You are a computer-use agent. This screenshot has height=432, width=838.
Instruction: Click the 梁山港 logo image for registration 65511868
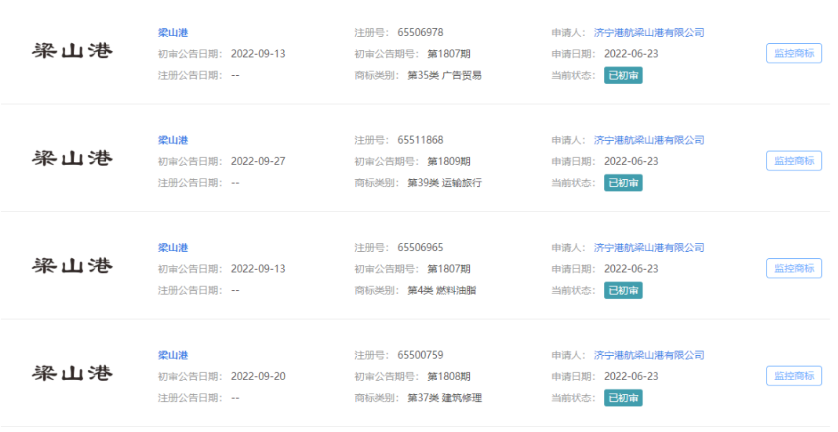[73, 159]
